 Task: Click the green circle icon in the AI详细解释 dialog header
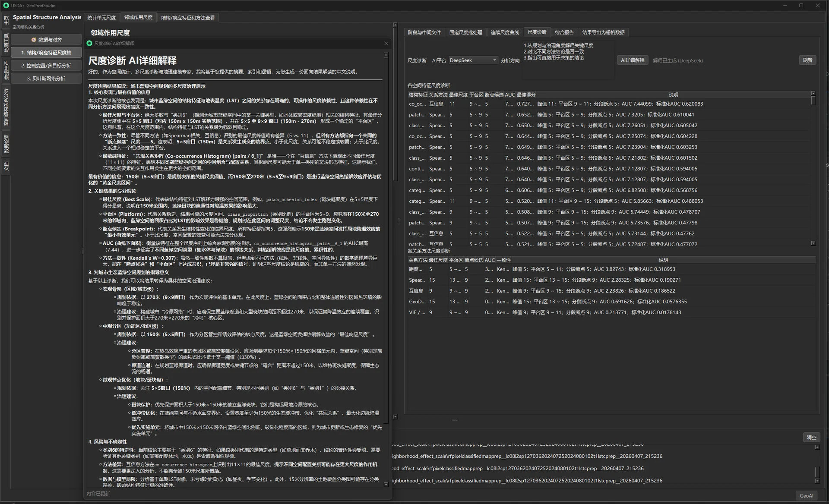[89, 43]
